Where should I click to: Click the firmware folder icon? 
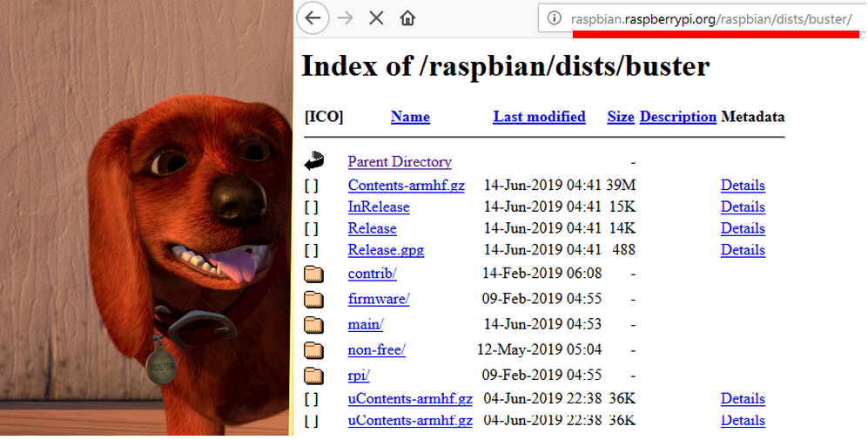pos(314,299)
